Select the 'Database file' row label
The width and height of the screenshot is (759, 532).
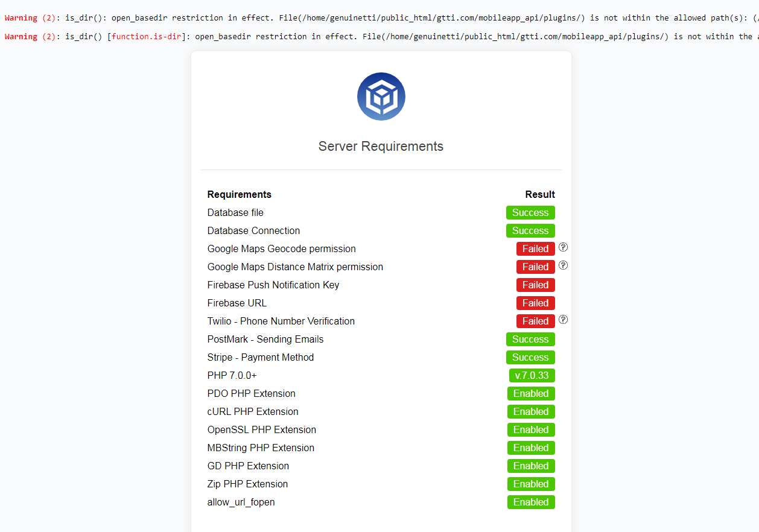click(235, 212)
